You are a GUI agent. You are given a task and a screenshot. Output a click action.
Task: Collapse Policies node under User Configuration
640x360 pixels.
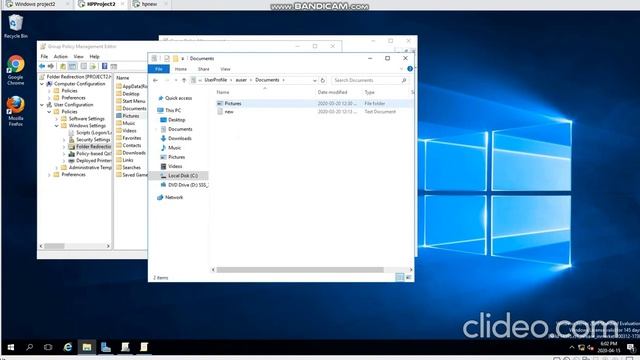tap(49, 112)
